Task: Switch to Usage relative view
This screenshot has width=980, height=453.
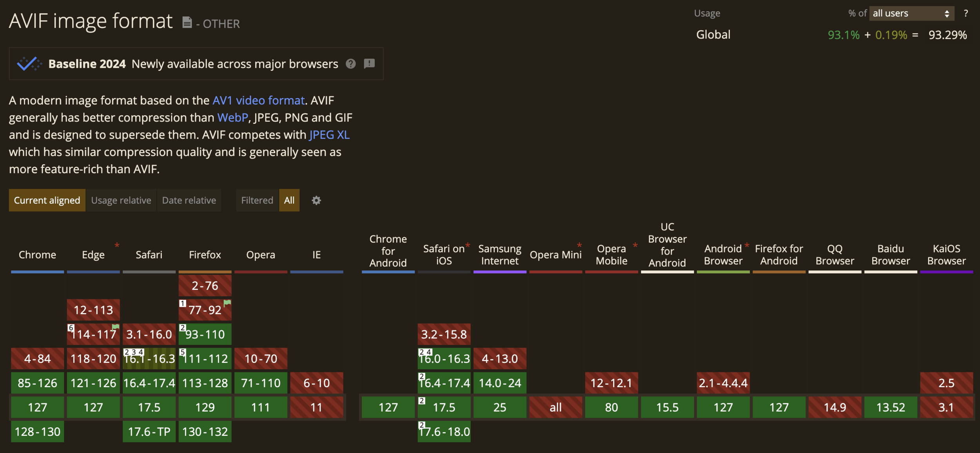Action: pyautogui.click(x=121, y=200)
